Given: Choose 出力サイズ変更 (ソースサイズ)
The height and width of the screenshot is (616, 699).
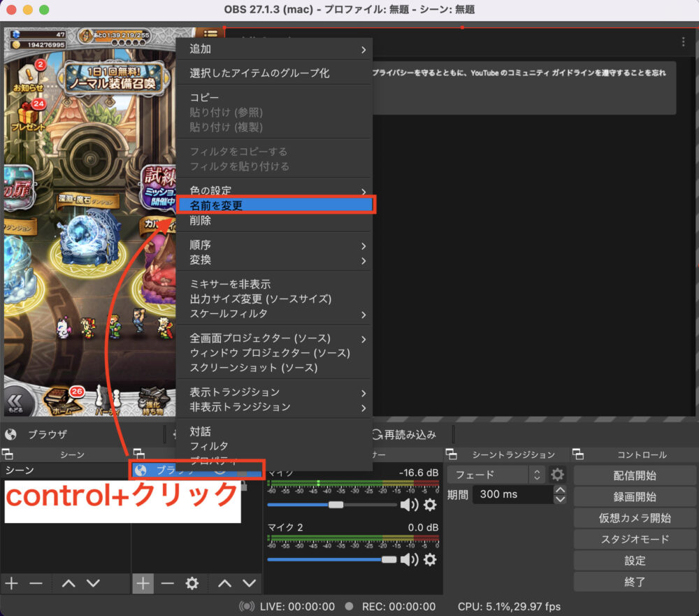Looking at the screenshot, I should click(x=275, y=299).
